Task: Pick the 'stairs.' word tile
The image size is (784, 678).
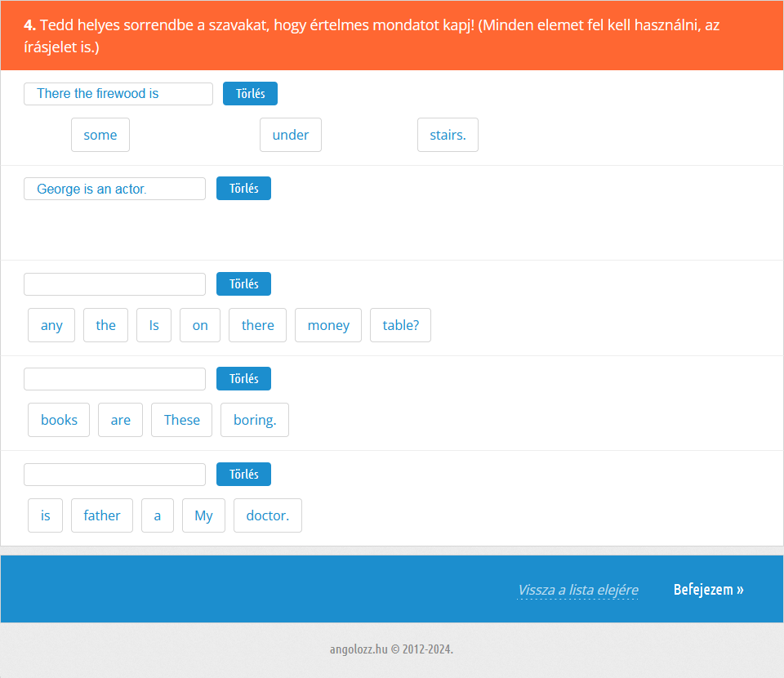Action: [448, 135]
